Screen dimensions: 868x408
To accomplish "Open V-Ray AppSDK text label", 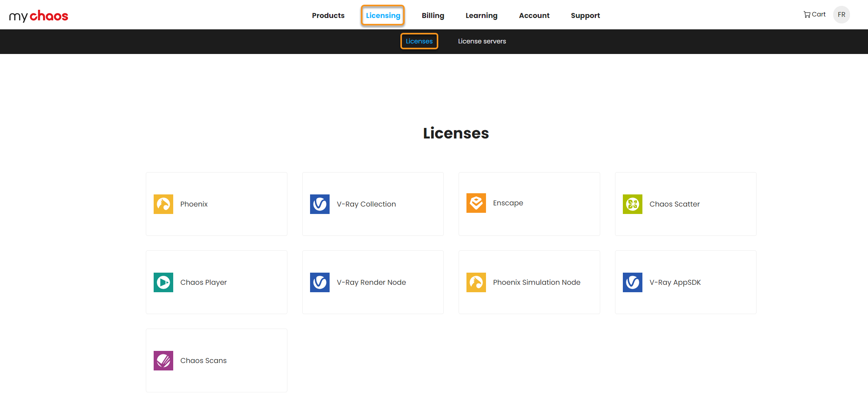I will (675, 282).
